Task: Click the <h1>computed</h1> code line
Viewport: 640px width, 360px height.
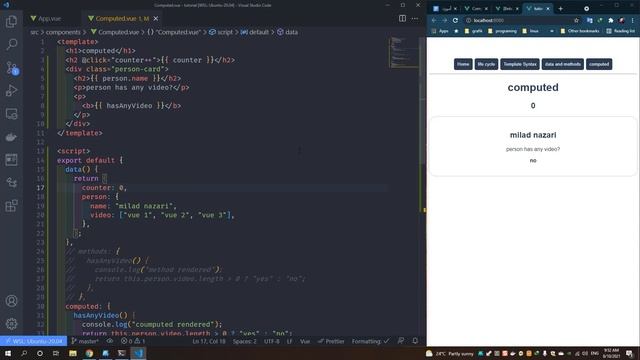Action: click(100, 51)
